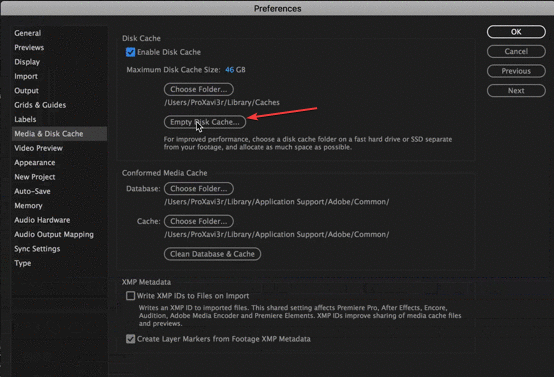Click Empty Disk Cache button

[205, 122]
